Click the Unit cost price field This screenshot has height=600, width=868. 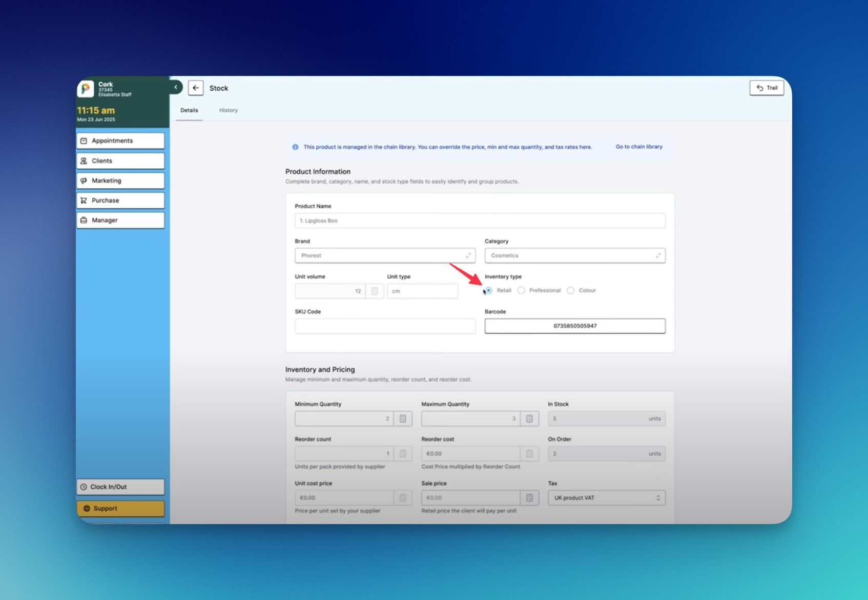coord(344,498)
